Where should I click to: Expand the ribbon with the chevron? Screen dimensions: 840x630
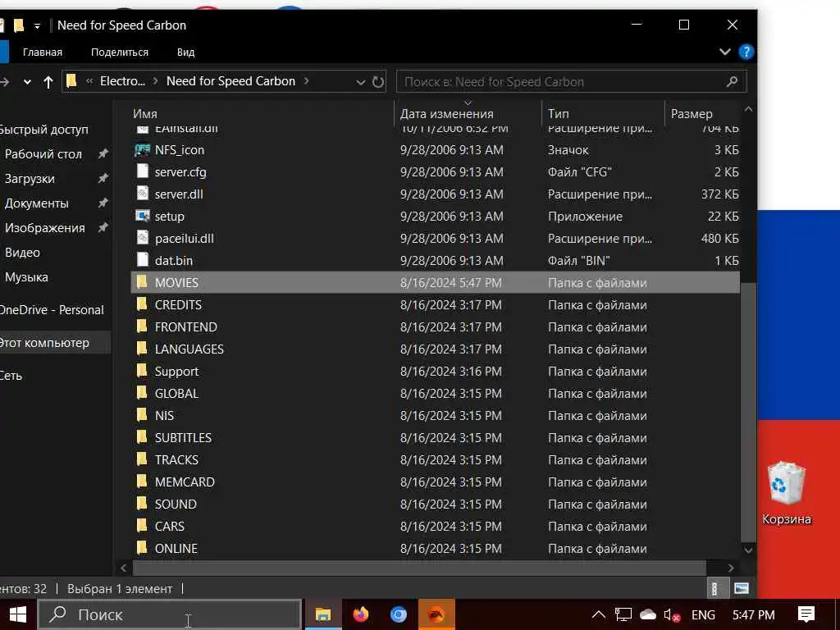725,52
